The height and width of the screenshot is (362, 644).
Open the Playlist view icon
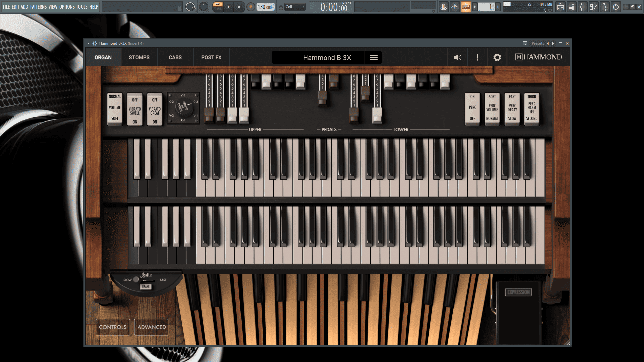[560, 7]
